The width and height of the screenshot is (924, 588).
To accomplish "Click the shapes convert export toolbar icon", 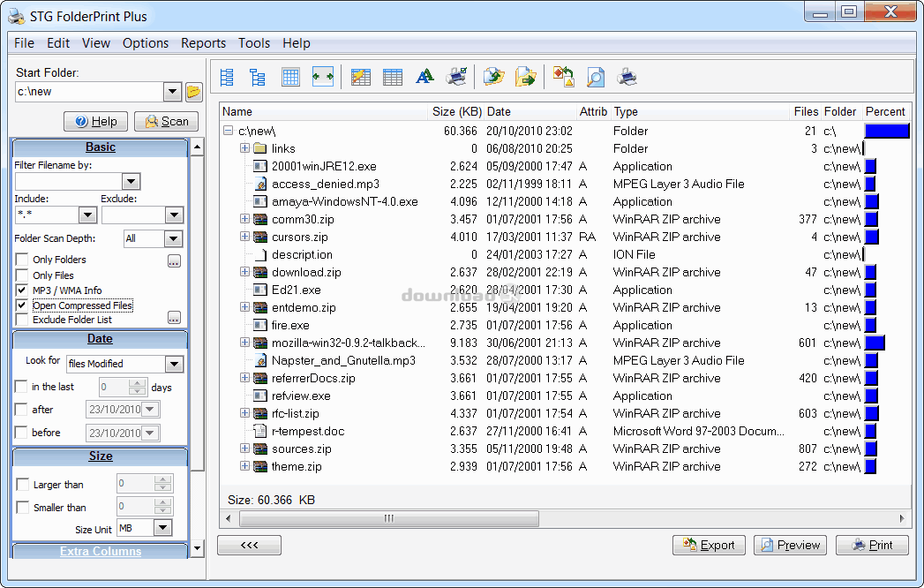I will pyautogui.click(x=564, y=77).
